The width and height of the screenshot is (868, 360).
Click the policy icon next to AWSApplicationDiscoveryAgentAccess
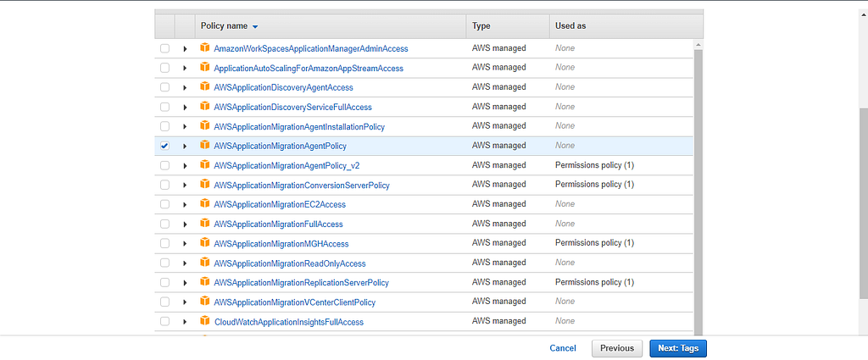[205, 86]
